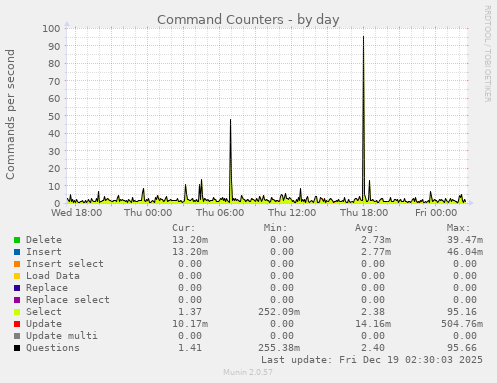This screenshot has width=497, height=383.
Task: Click the black Questions legend swatch
Action: [17, 348]
